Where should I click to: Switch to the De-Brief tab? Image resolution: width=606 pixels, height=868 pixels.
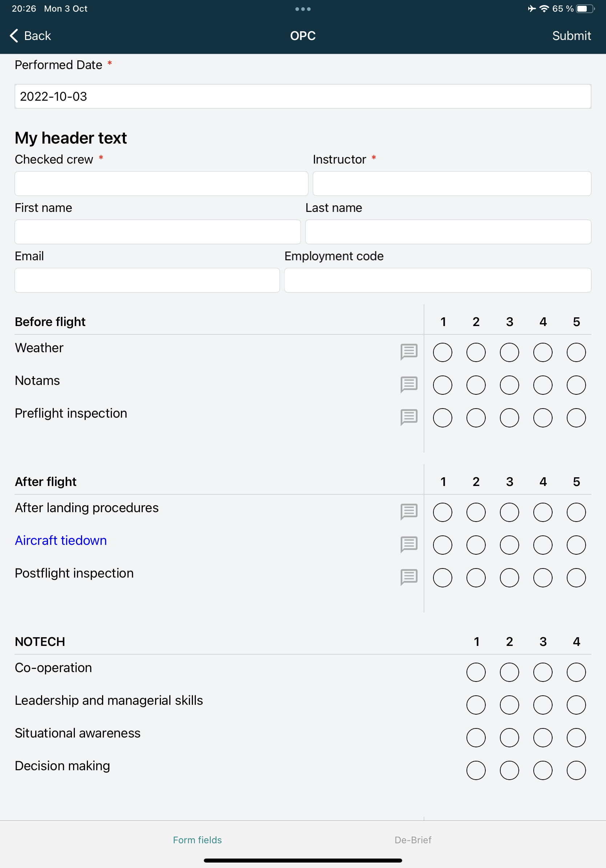tap(413, 840)
